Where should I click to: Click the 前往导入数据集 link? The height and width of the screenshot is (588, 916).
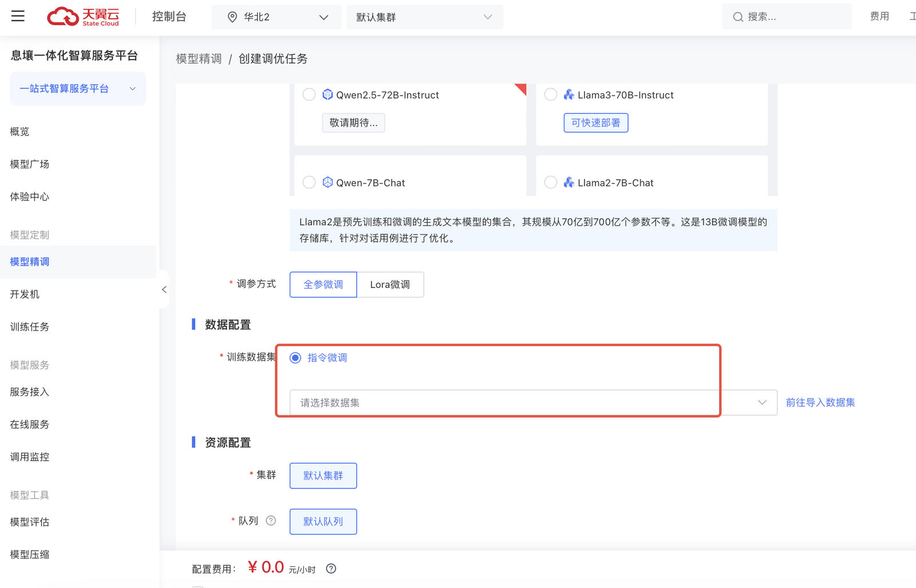coord(820,402)
